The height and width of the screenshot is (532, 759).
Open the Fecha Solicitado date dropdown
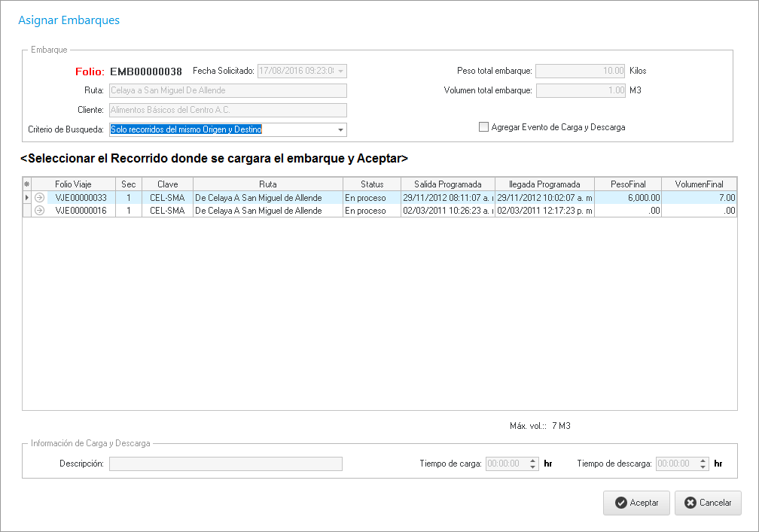pyautogui.click(x=340, y=71)
